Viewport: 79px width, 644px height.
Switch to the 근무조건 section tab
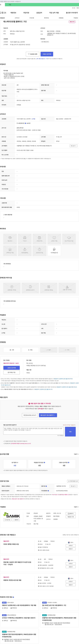17,18
